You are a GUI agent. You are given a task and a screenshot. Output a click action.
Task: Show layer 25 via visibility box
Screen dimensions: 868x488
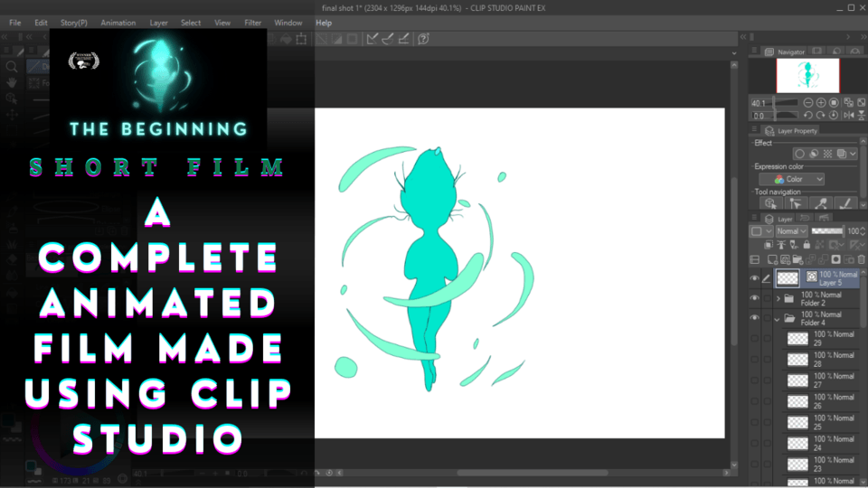pyautogui.click(x=754, y=423)
